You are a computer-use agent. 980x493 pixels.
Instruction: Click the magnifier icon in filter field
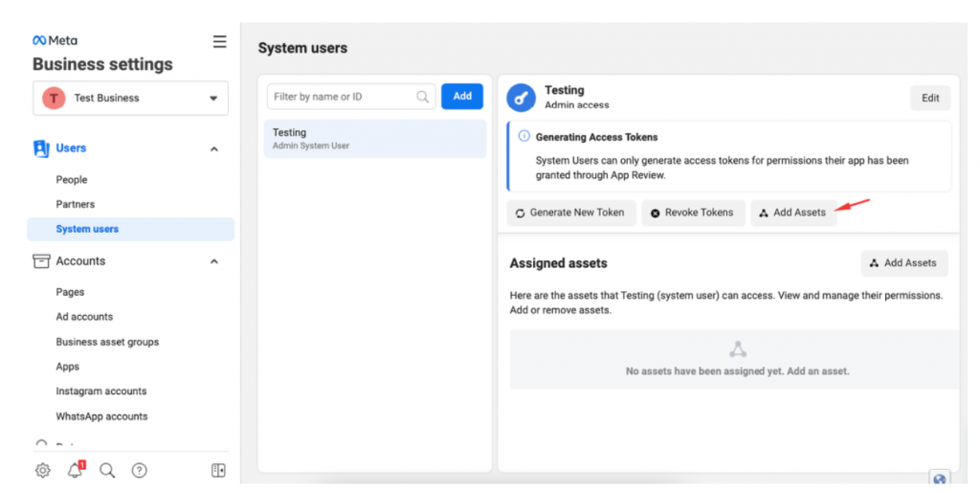[x=422, y=97]
